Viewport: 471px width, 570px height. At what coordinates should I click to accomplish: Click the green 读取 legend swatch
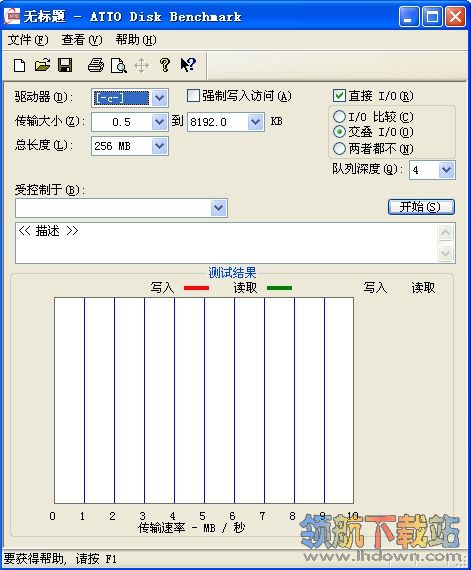tap(279, 288)
